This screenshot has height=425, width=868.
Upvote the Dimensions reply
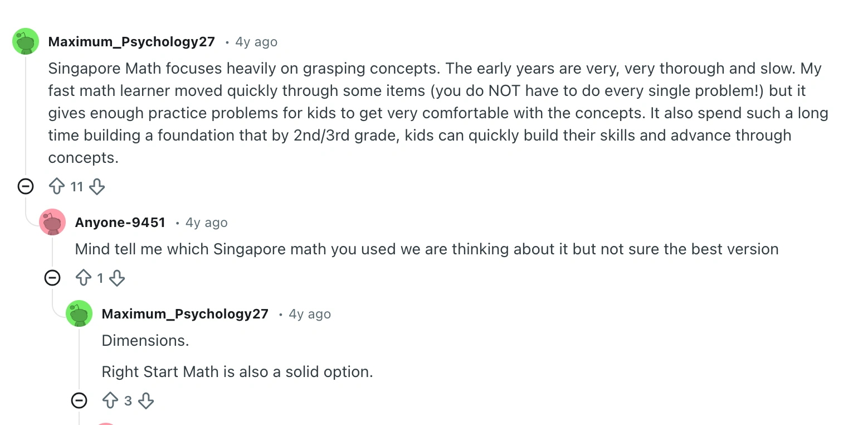pos(111,400)
